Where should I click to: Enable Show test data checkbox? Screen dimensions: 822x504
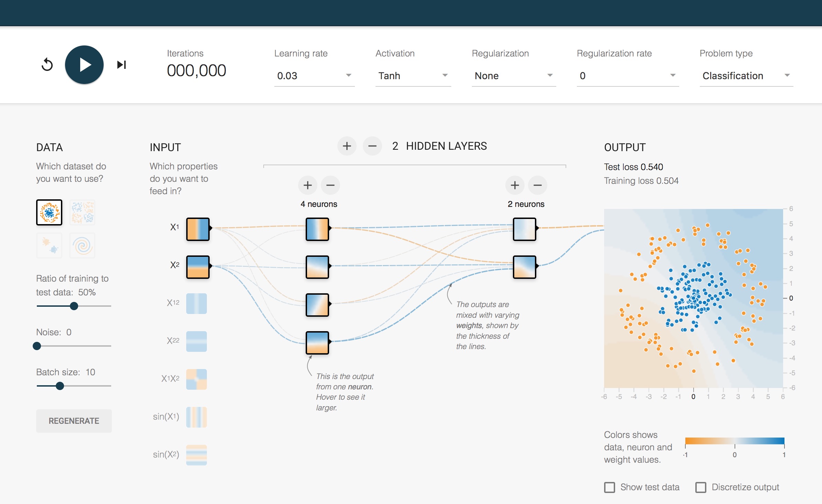pos(610,487)
